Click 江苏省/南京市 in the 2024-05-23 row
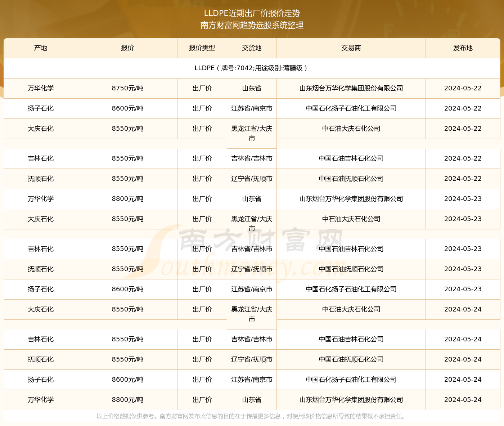This screenshot has width=504, height=426. tap(252, 289)
